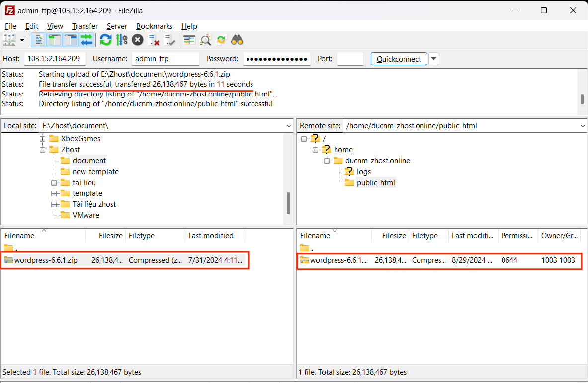
Task: Refresh file and folder lists
Action: (105, 40)
